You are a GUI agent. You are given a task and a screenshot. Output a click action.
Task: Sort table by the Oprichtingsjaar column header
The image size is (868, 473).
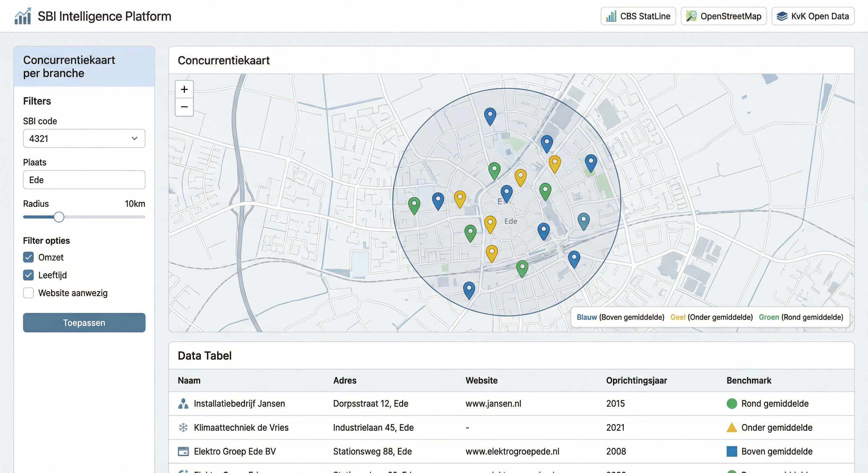pyautogui.click(x=637, y=380)
